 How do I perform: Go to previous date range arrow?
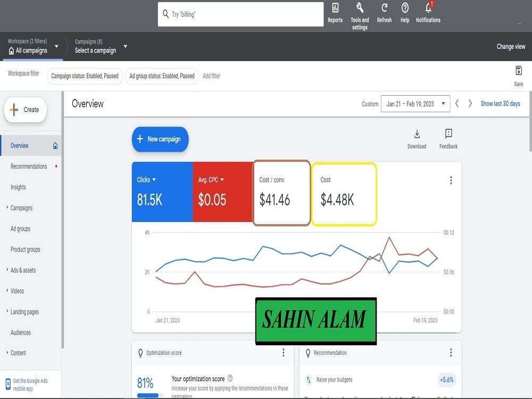click(457, 104)
